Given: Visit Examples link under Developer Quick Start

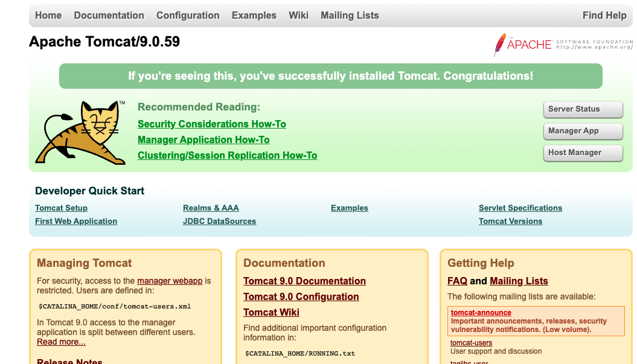Looking at the screenshot, I should click(350, 208).
